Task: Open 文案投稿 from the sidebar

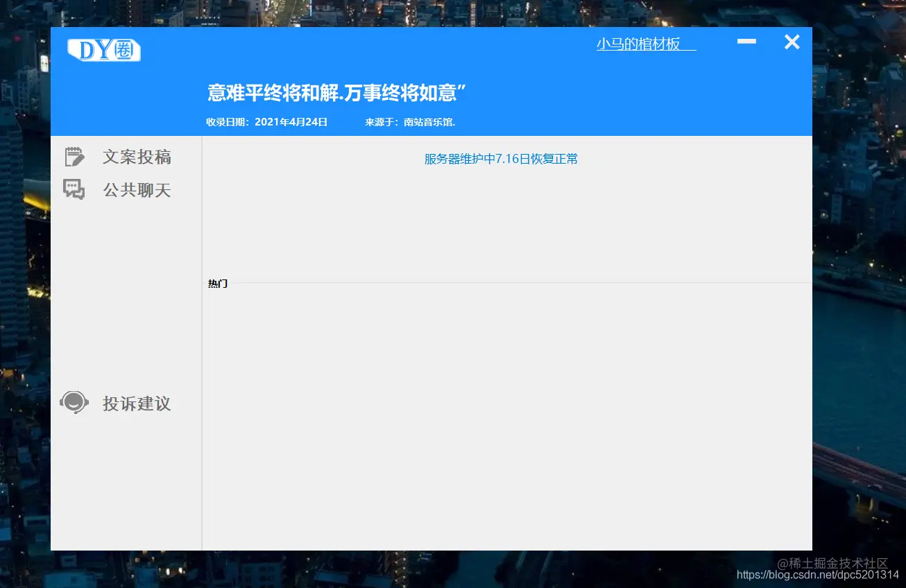Action: pos(136,157)
